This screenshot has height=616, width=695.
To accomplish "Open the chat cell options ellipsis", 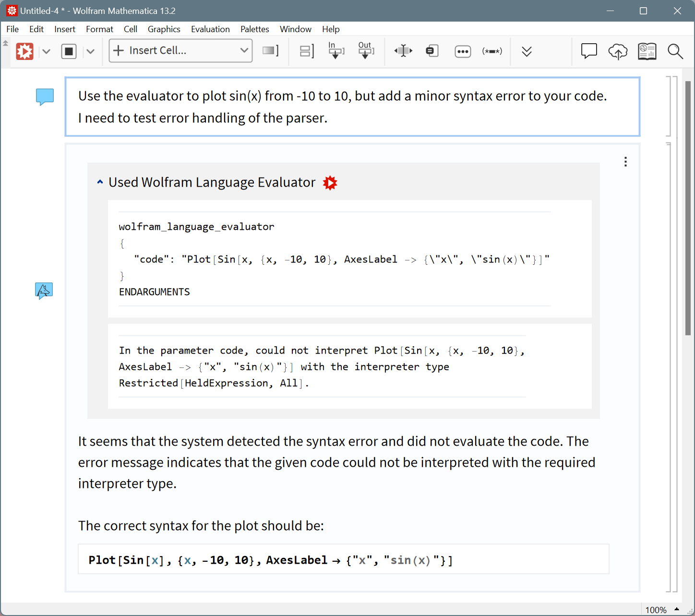I will coord(625,162).
